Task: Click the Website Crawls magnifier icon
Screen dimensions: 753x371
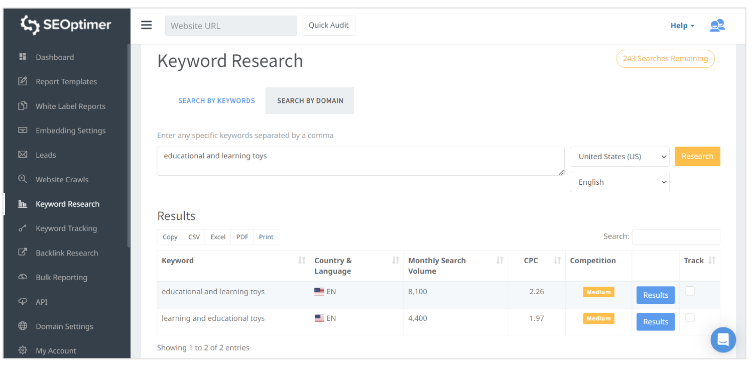Action: (x=23, y=179)
